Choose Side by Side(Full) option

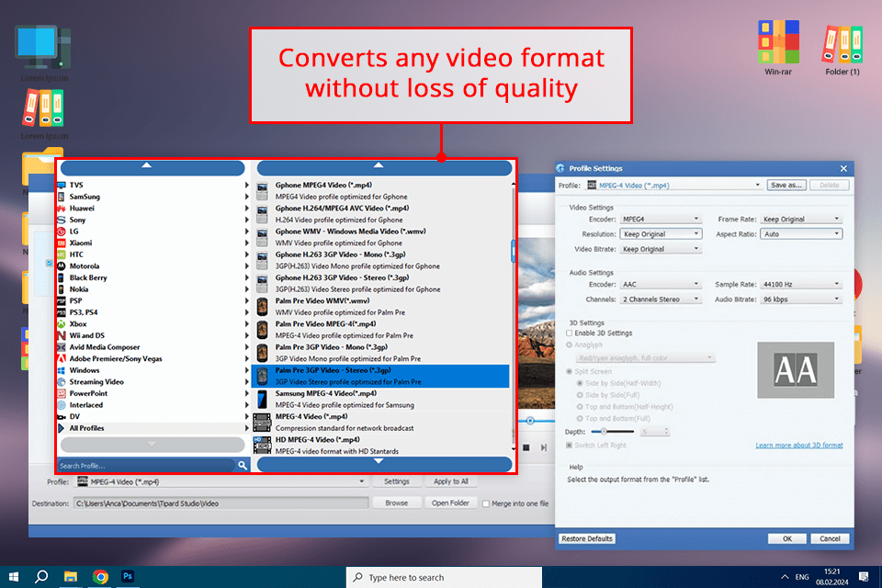point(580,395)
